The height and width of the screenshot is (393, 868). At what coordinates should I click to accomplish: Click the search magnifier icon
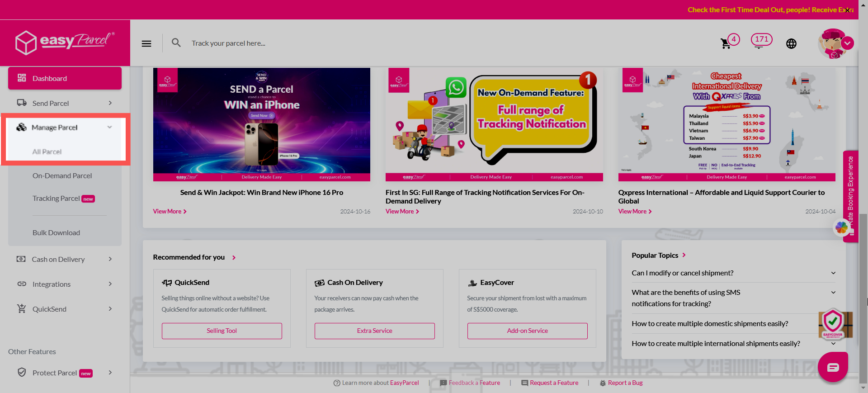176,43
